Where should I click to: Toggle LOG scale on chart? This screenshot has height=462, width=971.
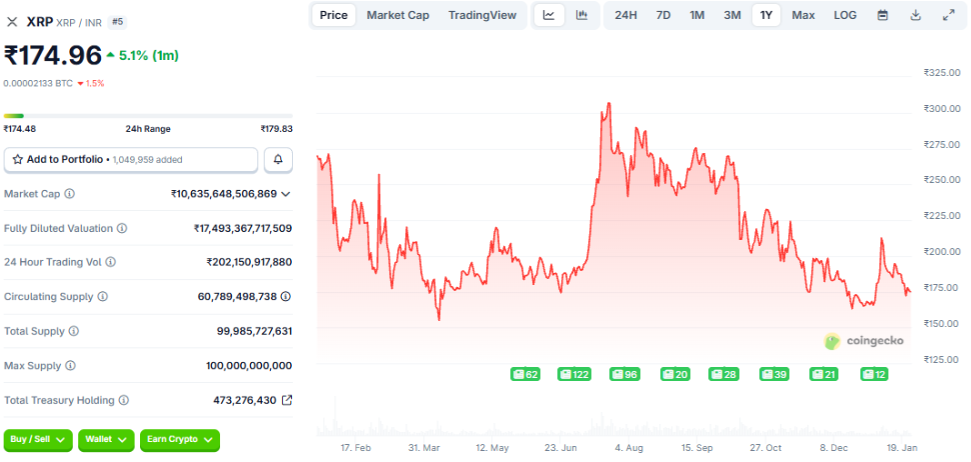click(845, 15)
